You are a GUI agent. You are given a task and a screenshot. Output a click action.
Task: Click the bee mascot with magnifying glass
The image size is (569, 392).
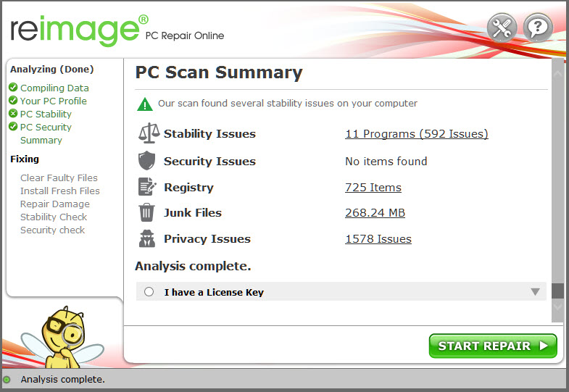[x=60, y=333]
